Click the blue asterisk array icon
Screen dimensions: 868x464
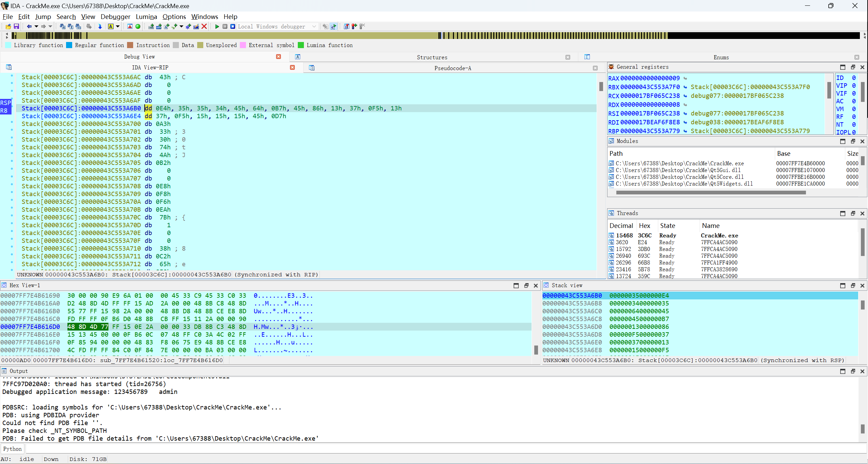pos(188,26)
